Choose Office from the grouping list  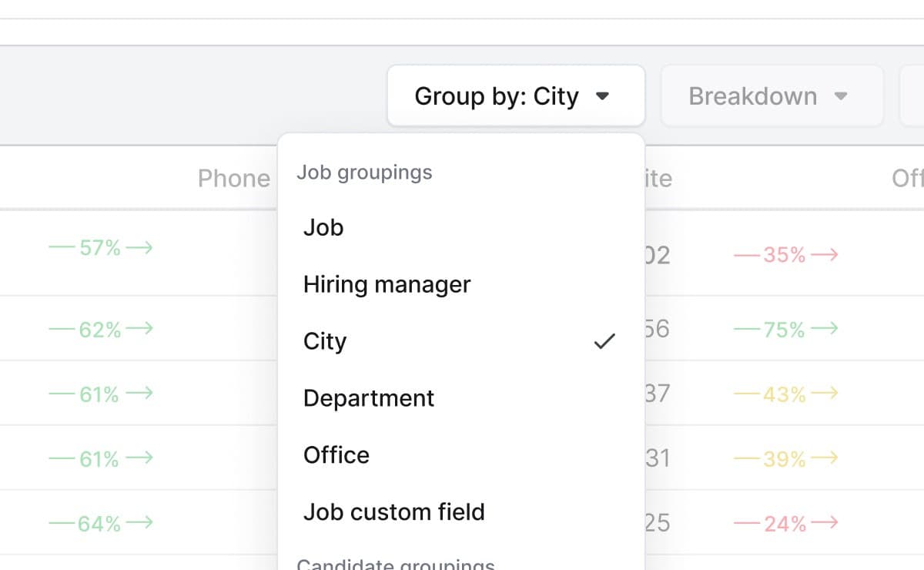pos(337,454)
